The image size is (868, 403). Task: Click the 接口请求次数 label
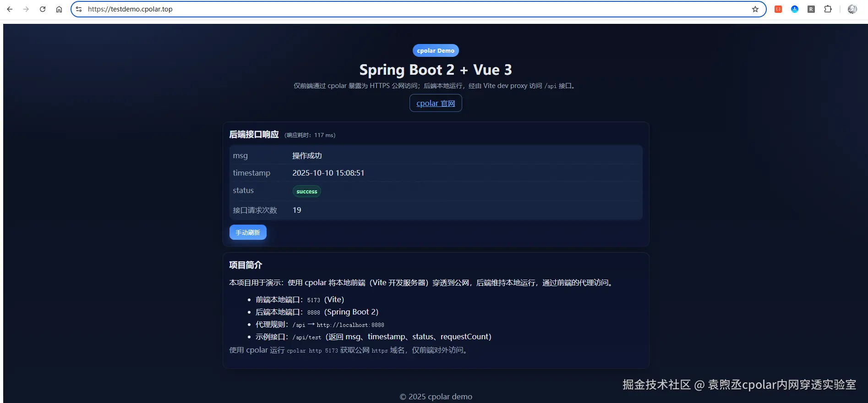tap(255, 210)
